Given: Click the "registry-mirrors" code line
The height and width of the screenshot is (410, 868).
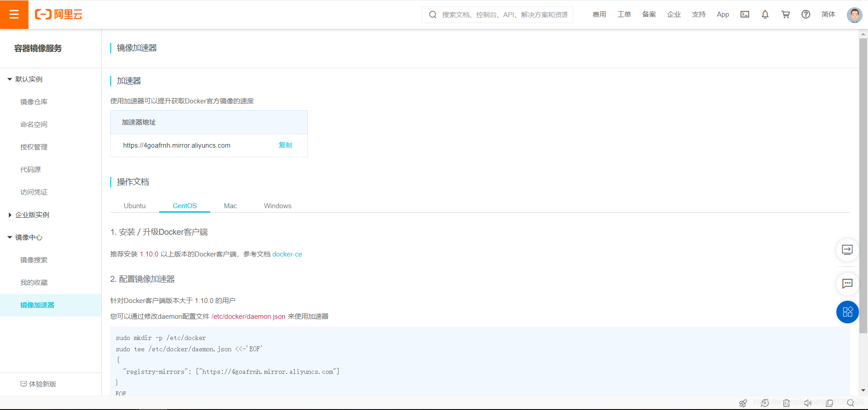Looking at the screenshot, I should click(x=231, y=372).
